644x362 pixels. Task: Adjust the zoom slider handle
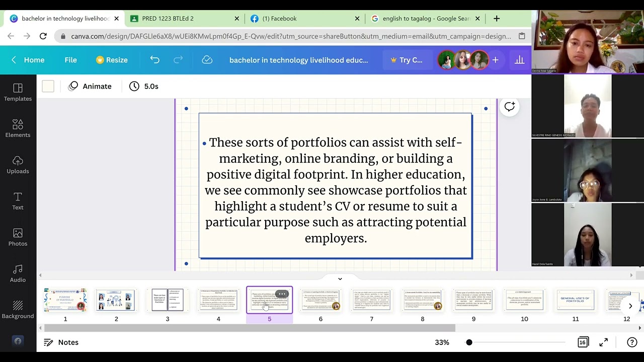click(469, 342)
